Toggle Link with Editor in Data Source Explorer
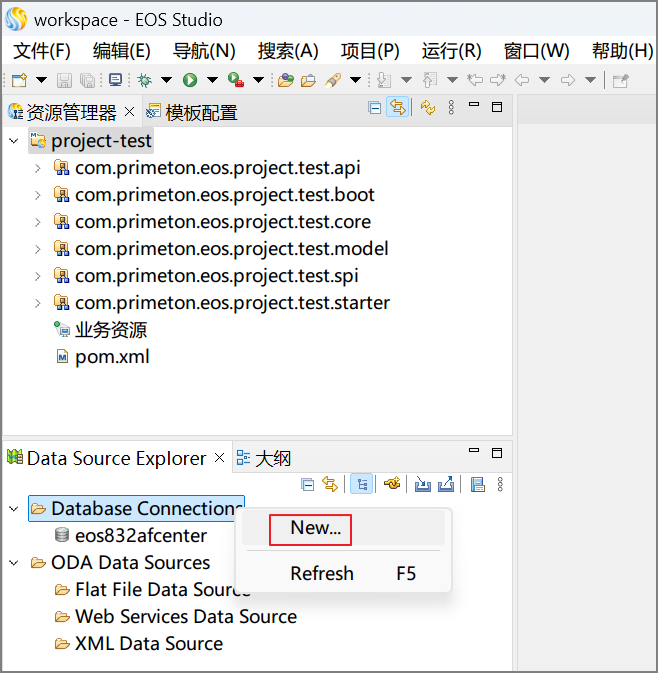658x673 pixels. point(329,484)
